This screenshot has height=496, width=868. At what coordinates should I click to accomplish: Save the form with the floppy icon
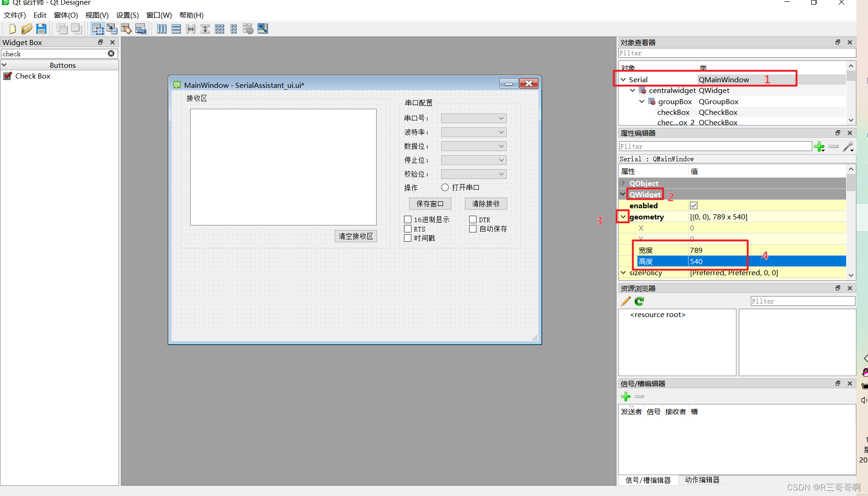click(x=41, y=29)
